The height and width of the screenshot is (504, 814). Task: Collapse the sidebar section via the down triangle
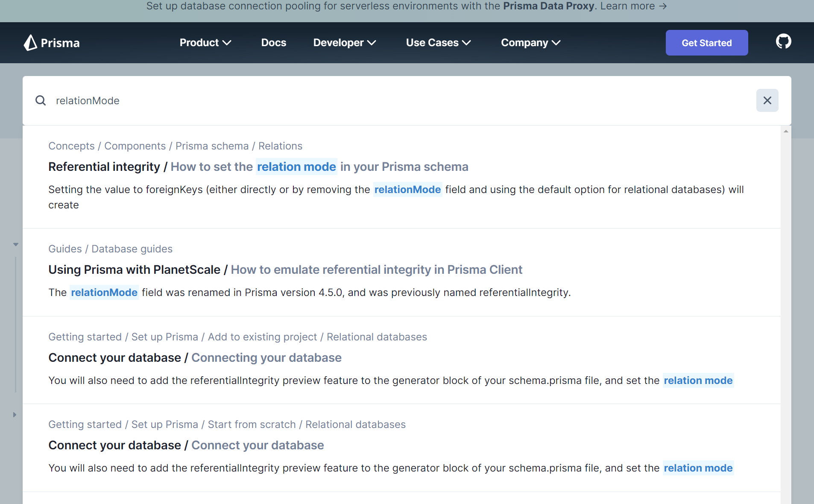coord(15,244)
